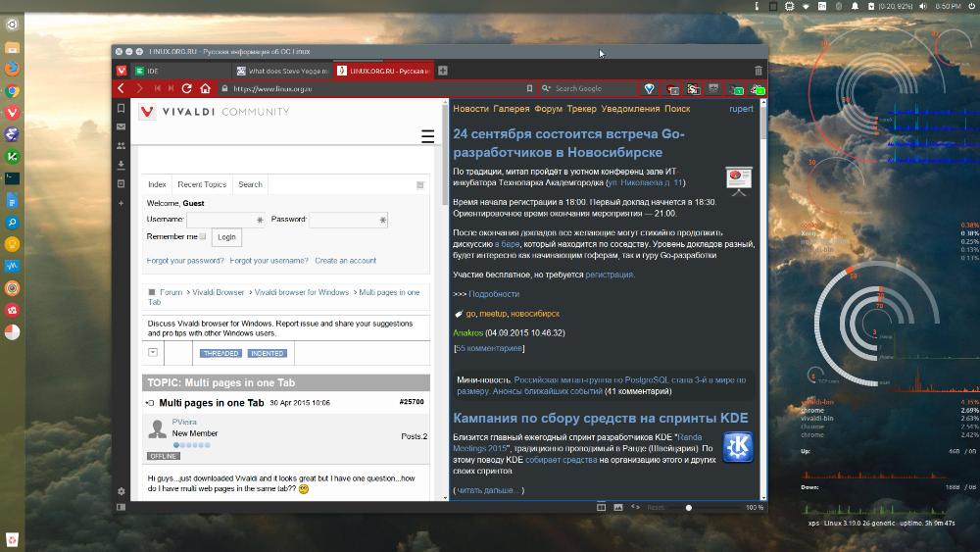Click the forward navigation arrow

click(139, 89)
